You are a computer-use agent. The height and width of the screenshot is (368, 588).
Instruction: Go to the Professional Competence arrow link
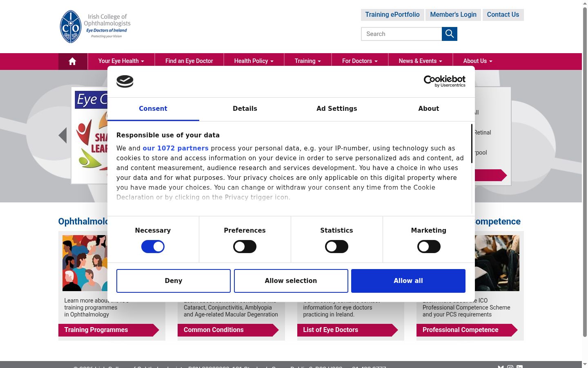[467, 330]
